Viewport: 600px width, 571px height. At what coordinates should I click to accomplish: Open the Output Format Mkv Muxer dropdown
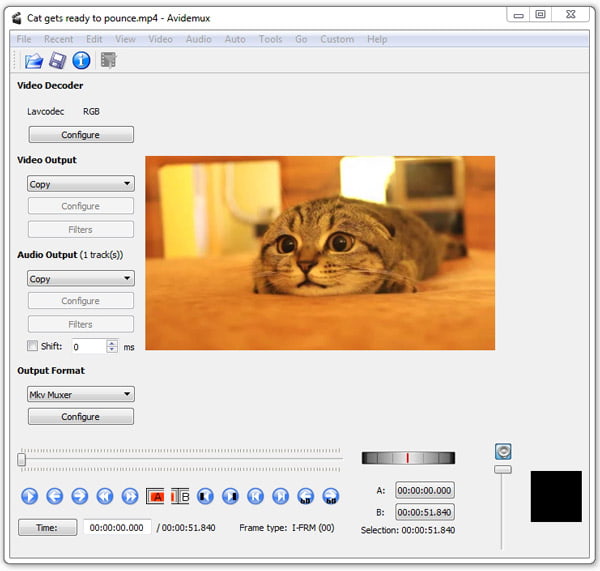tap(81, 394)
